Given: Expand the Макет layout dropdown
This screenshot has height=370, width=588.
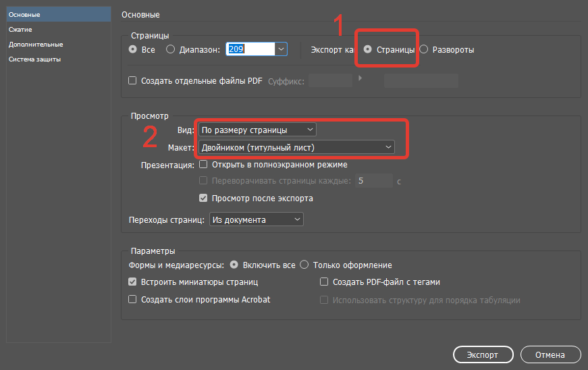Looking at the screenshot, I should [296, 147].
